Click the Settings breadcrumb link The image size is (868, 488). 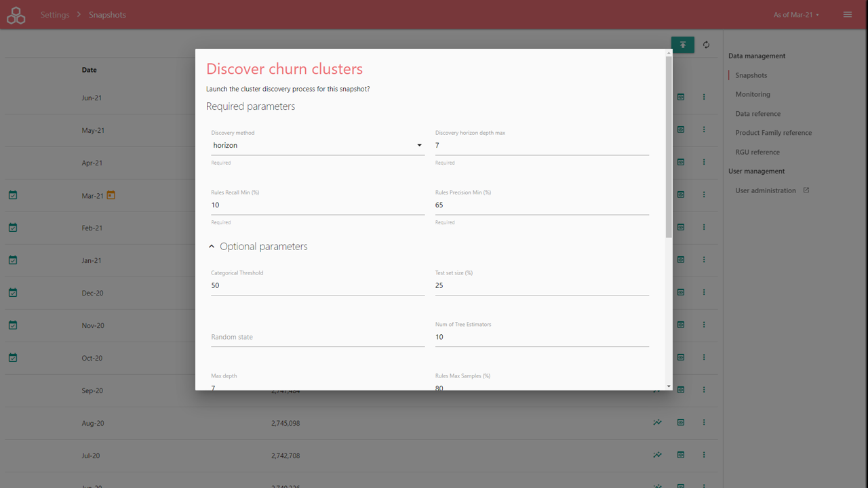tap(55, 15)
